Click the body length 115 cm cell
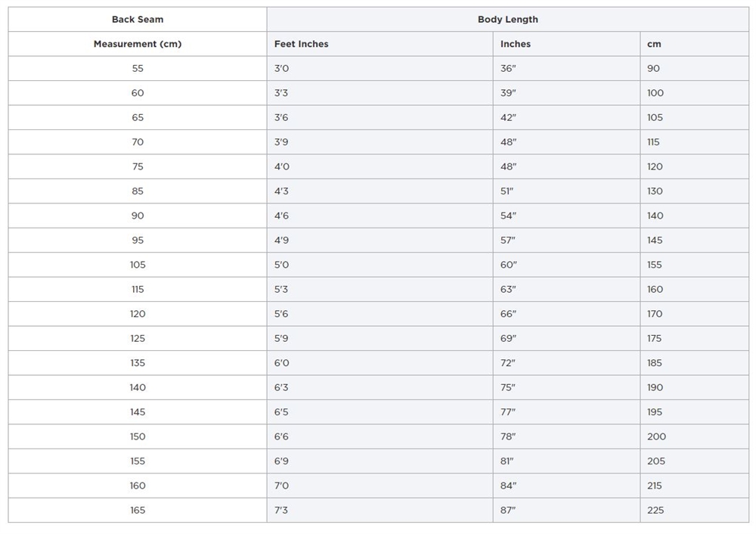The width and height of the screenshot is (756, 534). pyautogui.click(x=653, y=142)
